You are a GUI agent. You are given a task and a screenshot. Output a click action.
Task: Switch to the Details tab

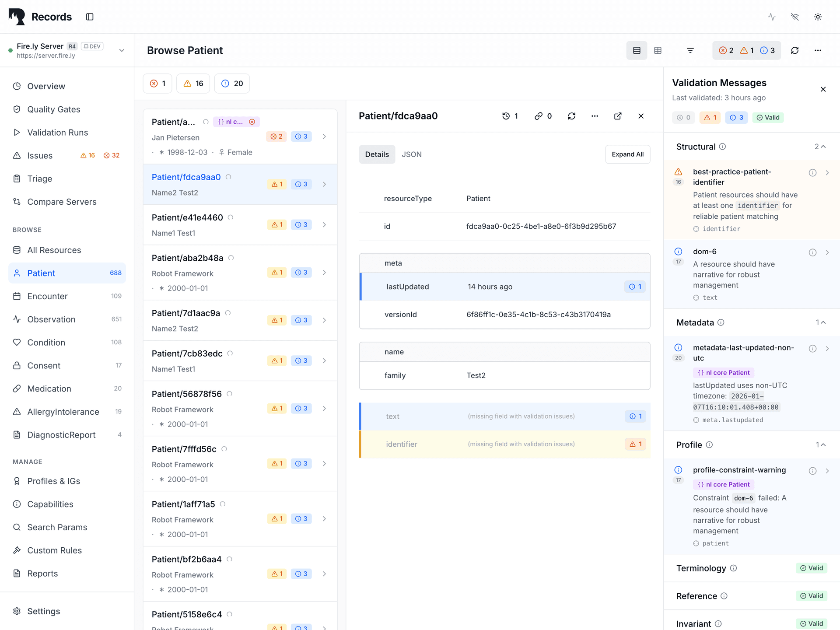point(377,154)
